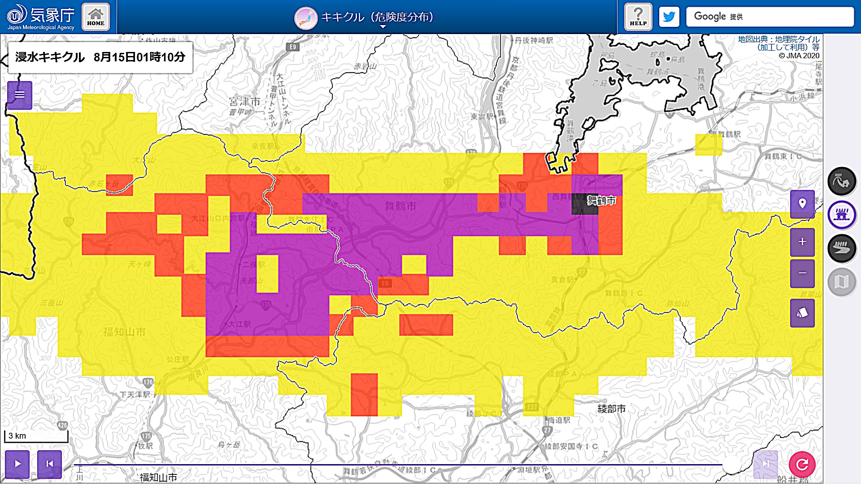Click the Japan map circle icon in header
Image resolution: width=861 pixels, height=504 pixels.
[306, 18]
